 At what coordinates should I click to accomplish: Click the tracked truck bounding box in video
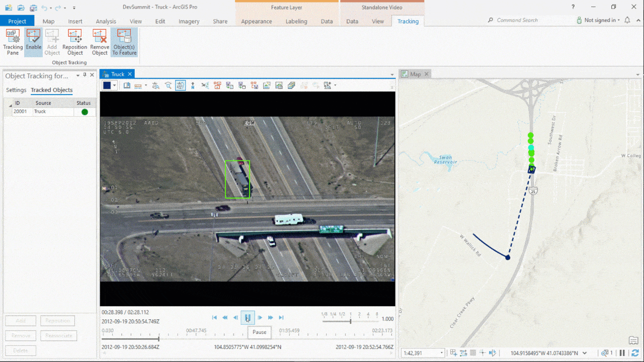[x=237, y=179]
